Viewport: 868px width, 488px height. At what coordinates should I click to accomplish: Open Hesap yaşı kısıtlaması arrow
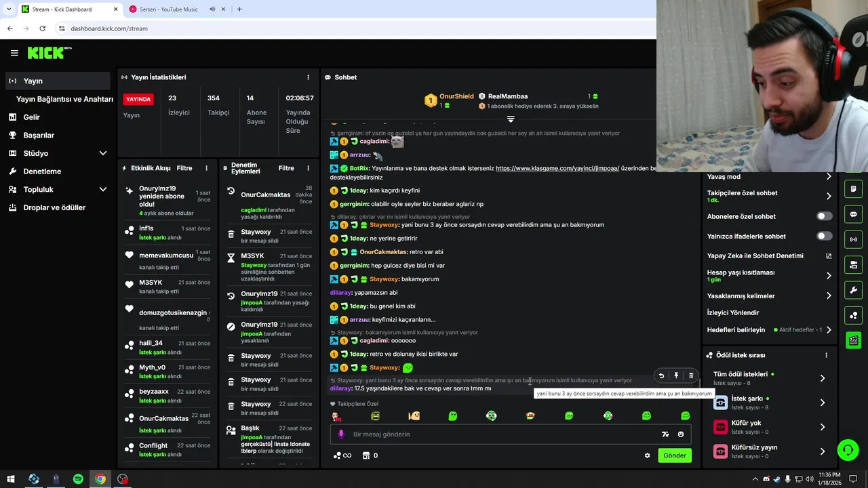(829, 276)
